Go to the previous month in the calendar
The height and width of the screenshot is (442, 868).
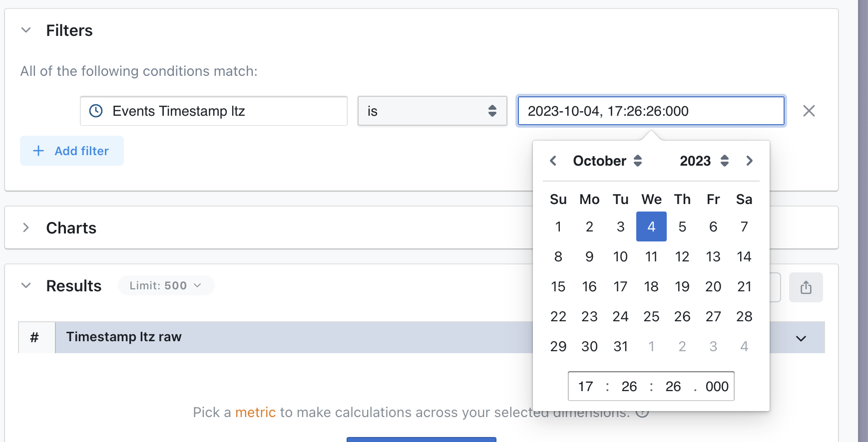tap(553, 161)
